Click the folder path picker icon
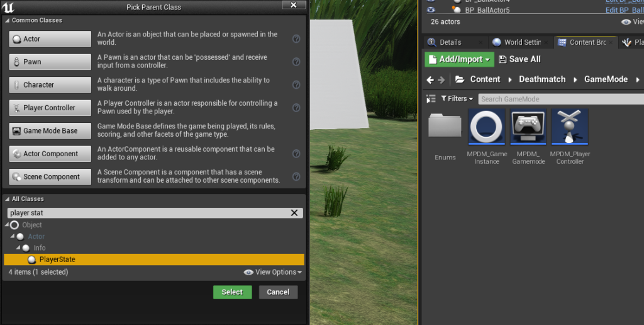Viewport: 644px width, 325px height. pyautogui.click(x=460, y=79)
